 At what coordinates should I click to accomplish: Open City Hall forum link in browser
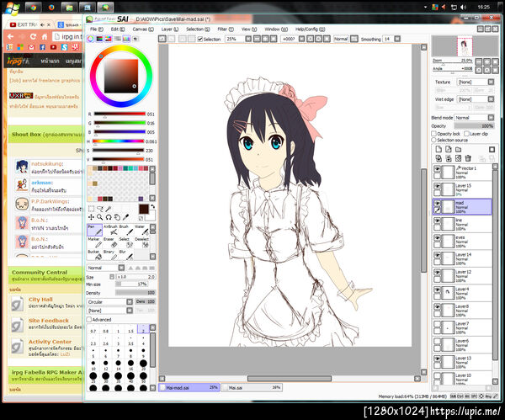(x=40, y=299)
